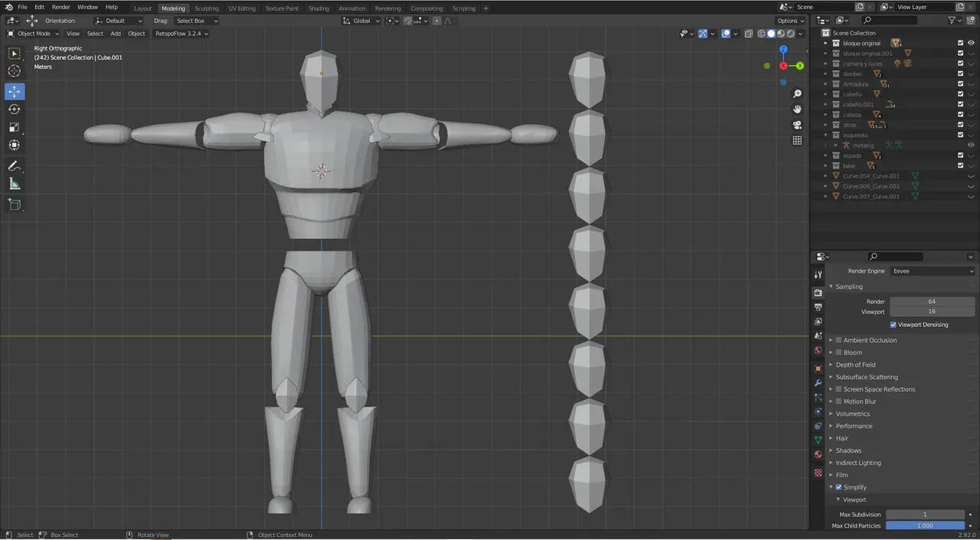The width and height of the screenshot is (980, 540).
Task: Open the Render properties tab
Action: pyautogui.click(x=818, y=293)
